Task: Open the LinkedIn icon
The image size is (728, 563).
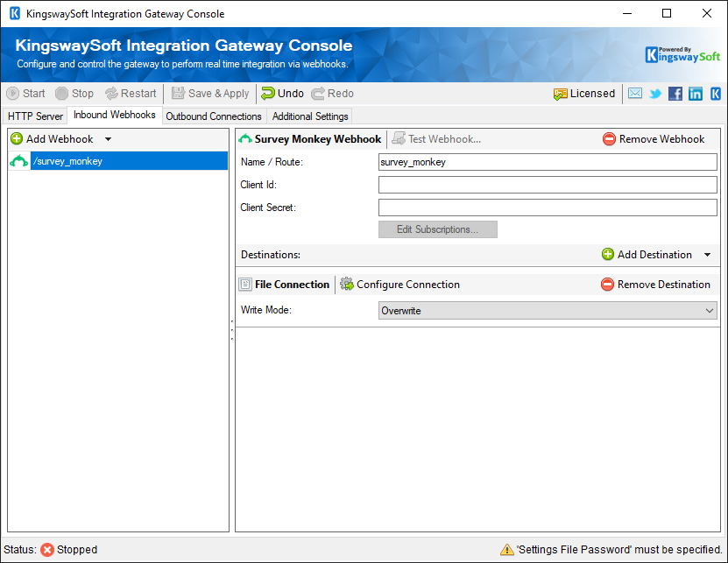Action: [x=695, y=94]
